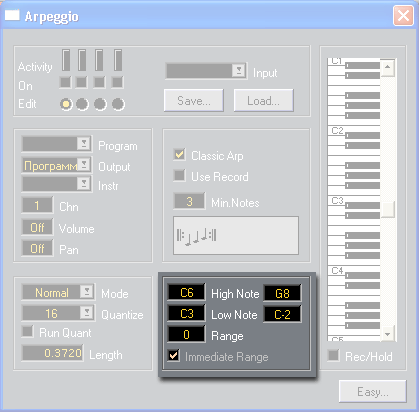419x412 pixels.
Task: Click the C3 key on piano keyboard
Action: click(337, 201)
